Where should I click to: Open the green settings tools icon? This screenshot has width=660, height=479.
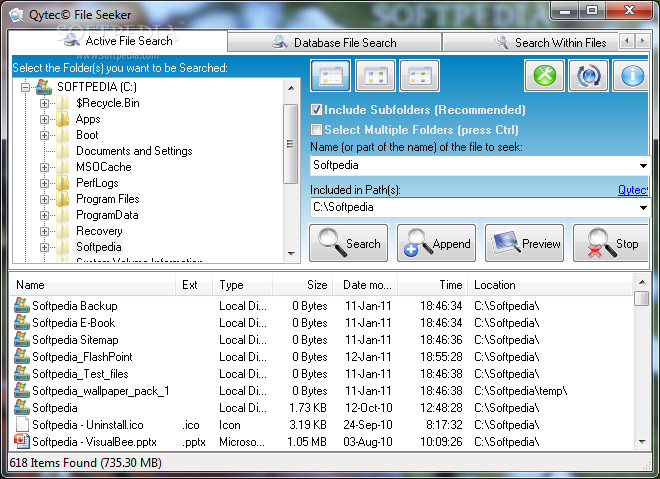pos(545,76)
